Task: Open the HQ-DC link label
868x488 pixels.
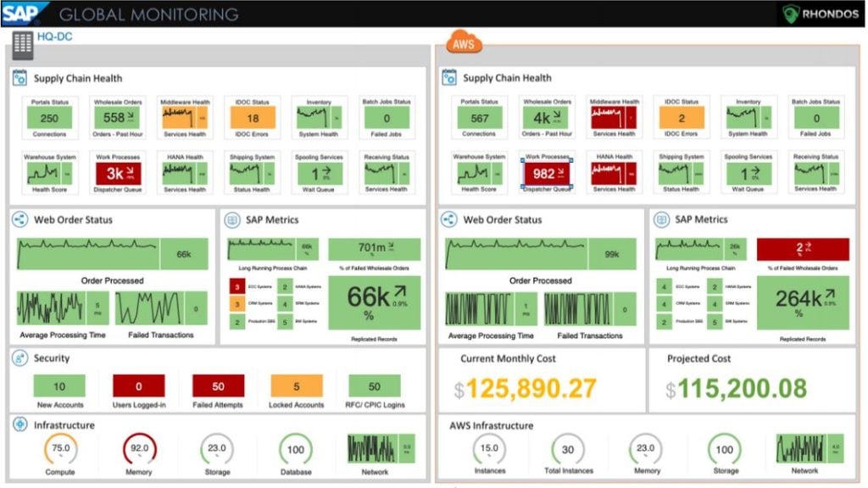Action: click(x=54, y=36)
